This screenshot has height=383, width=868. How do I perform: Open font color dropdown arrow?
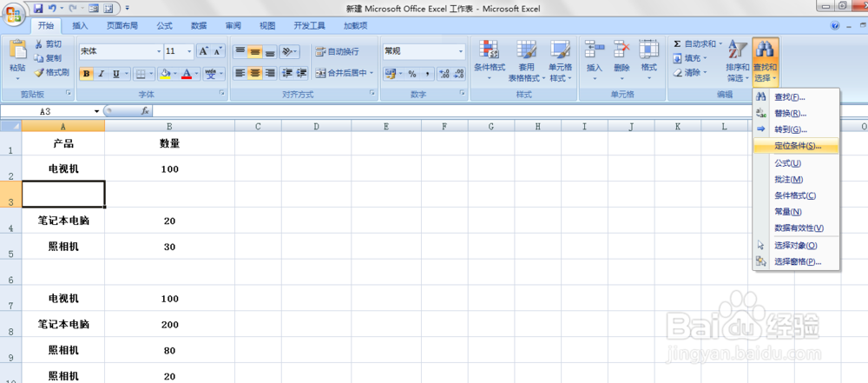point(196,74)
